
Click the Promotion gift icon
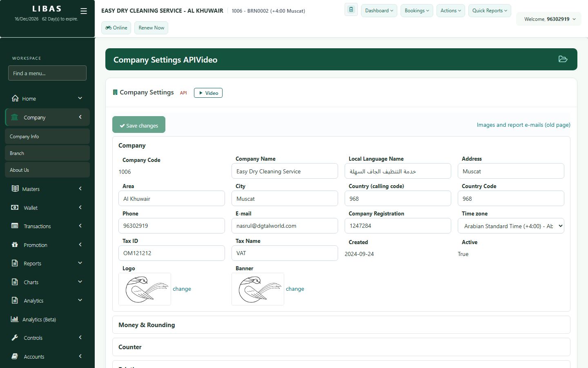click(15, 245)
